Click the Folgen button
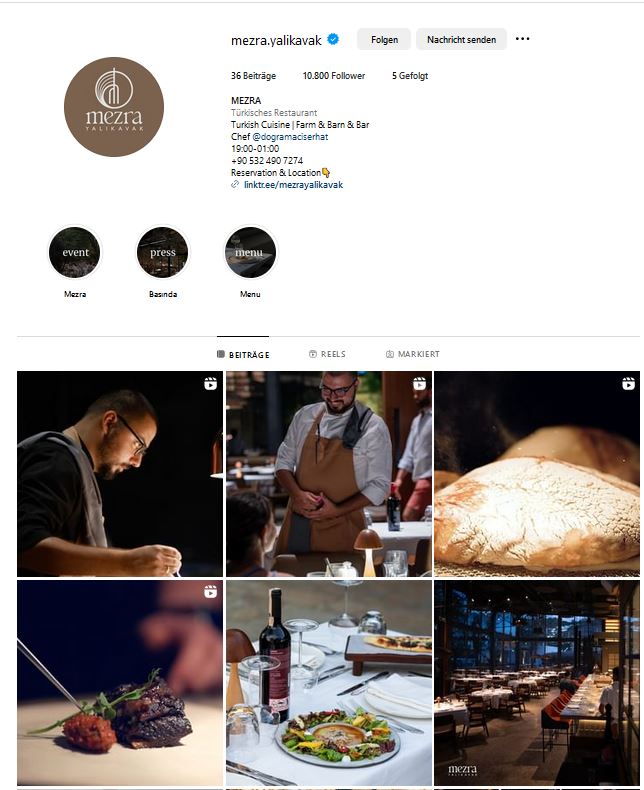644x790 pixels. 384,39
